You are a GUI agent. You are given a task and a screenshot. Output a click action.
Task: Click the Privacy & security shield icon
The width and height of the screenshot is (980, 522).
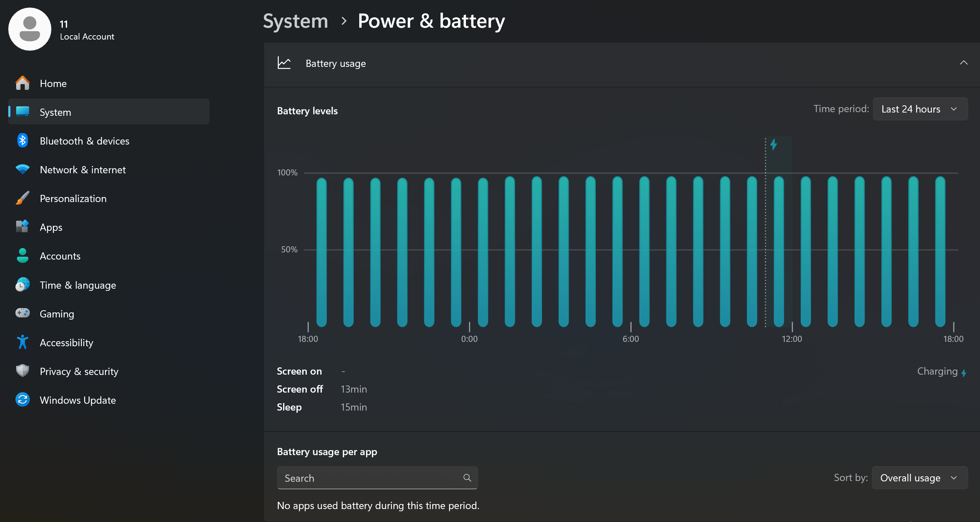tap(22, 371)
